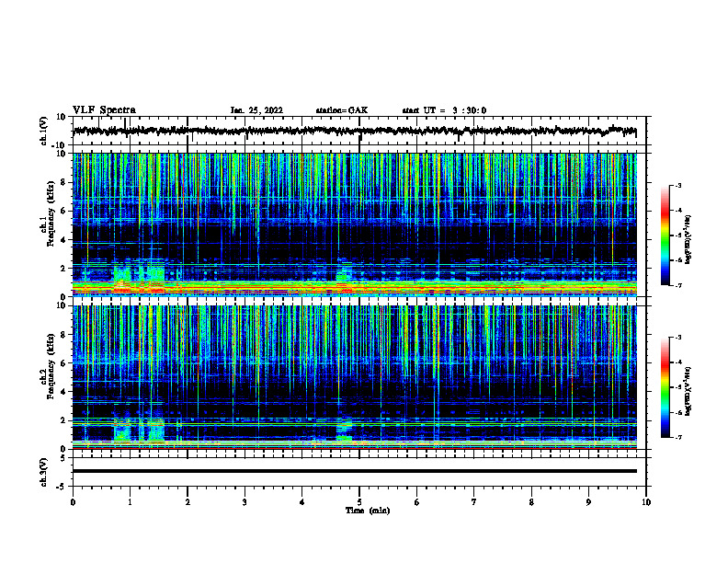Click time axis tick label "5"
The height and width of the screenshot is (563, 728).
click(x=359, y=502)
